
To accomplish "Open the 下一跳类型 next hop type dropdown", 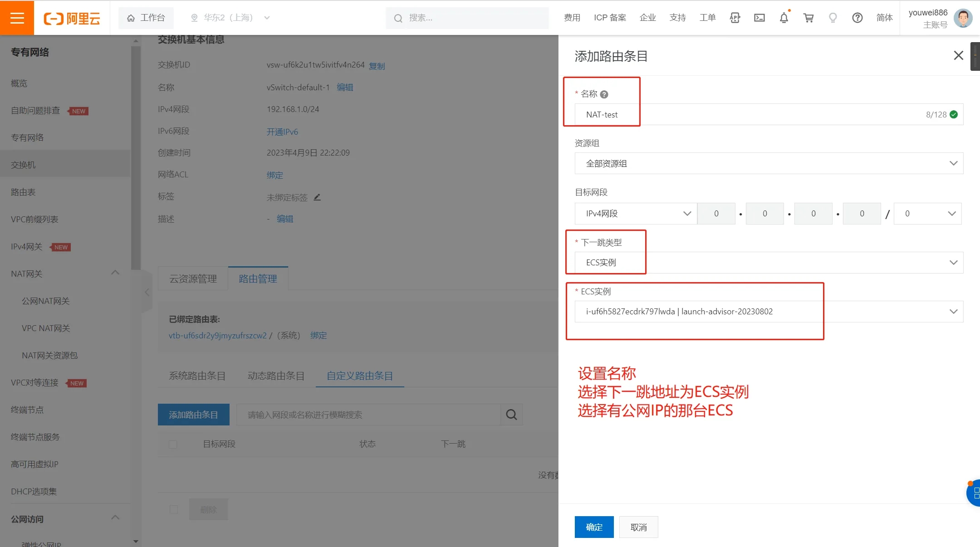I will [x=769, y=263].
